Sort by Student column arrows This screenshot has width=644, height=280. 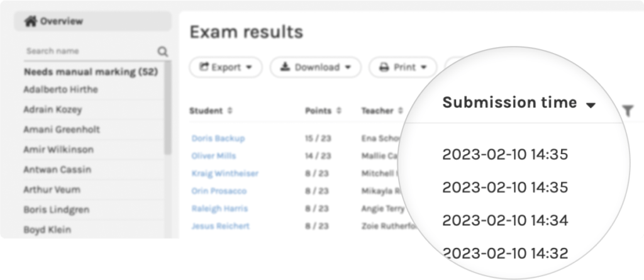pyautogui.click(x=230, y=111)
